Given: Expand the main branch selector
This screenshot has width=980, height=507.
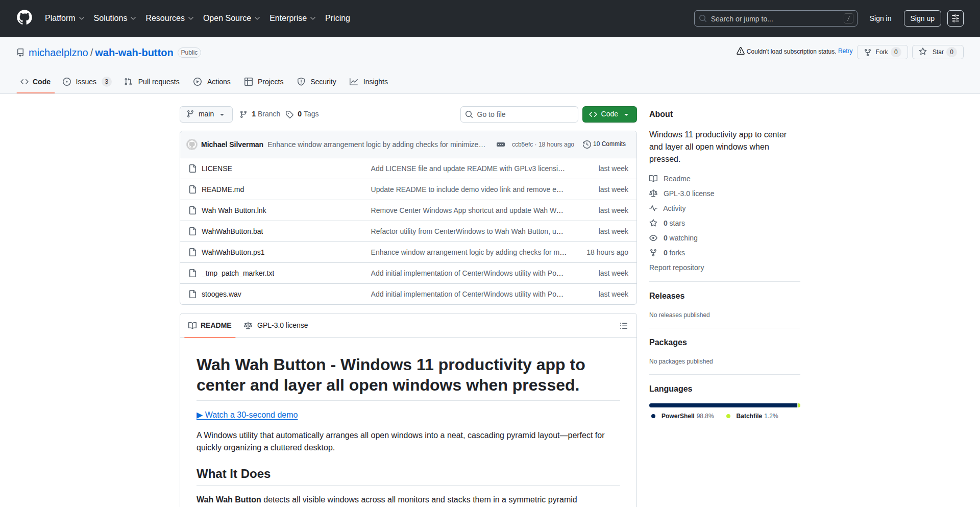Looking at the screenshot, I should click(x=206, y=114).
